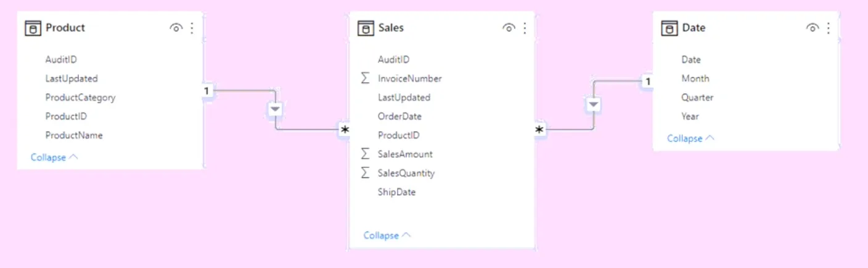Collapse the Product table card
The width and height of the screenshot is (868, 268).
coord(54,157)
